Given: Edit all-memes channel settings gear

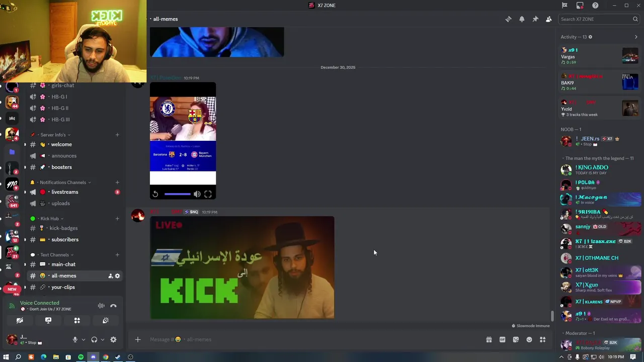Looking at the screenshot, I should coord(117,276).
